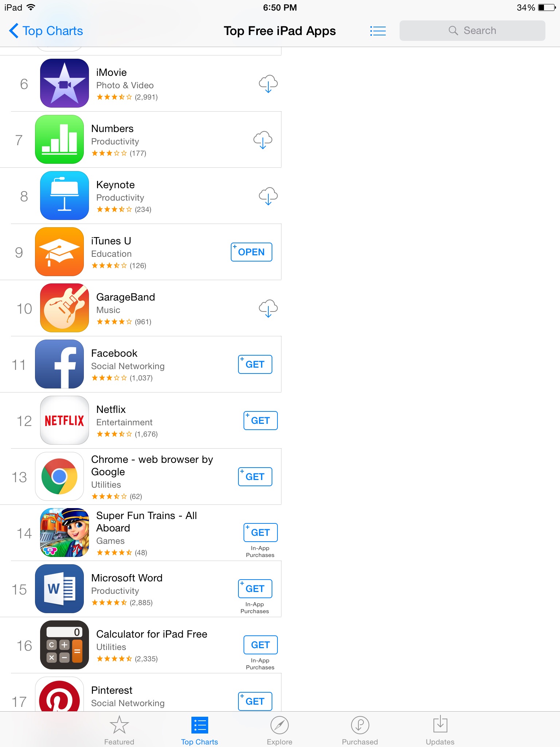This screenshot has width=560, height=747.
Task: Open the list view categories icon
Action: [378, 31]
